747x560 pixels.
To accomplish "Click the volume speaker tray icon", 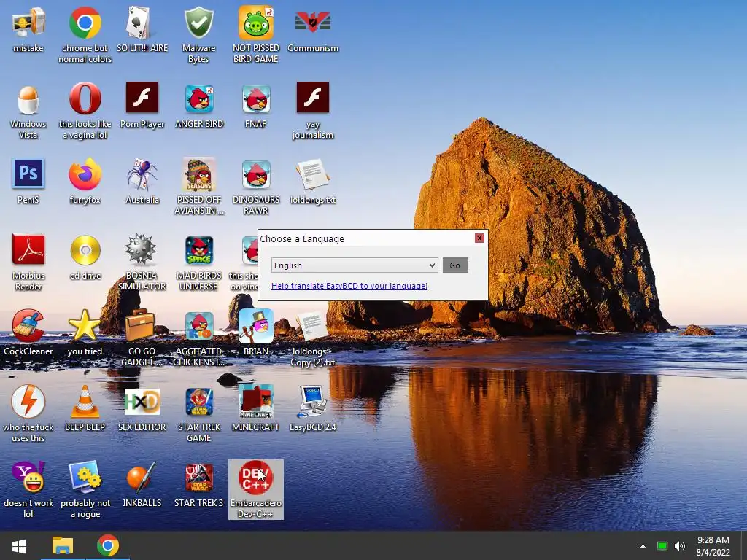I will point(680,546).
